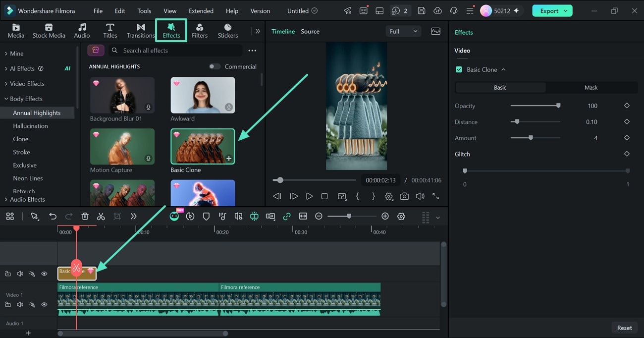Open the File menu
This screenshot has width=644, height=338.
click(x=98, y=11)
